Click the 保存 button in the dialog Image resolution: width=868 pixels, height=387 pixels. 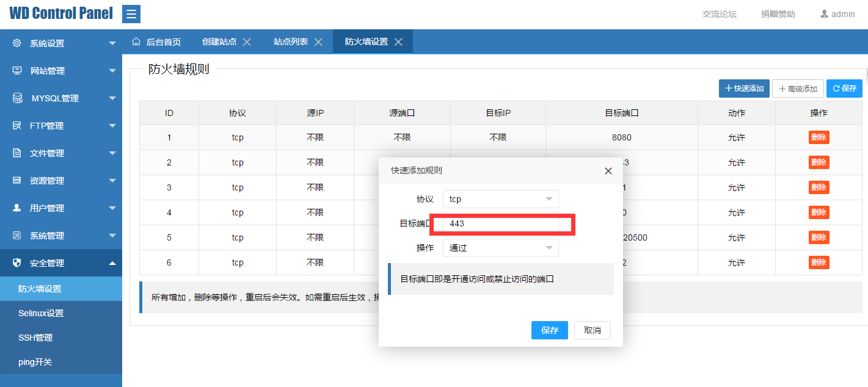pos(549,330)
